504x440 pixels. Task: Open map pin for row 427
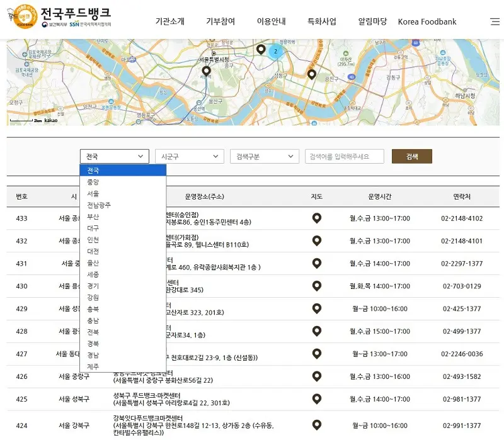point(317,354)
